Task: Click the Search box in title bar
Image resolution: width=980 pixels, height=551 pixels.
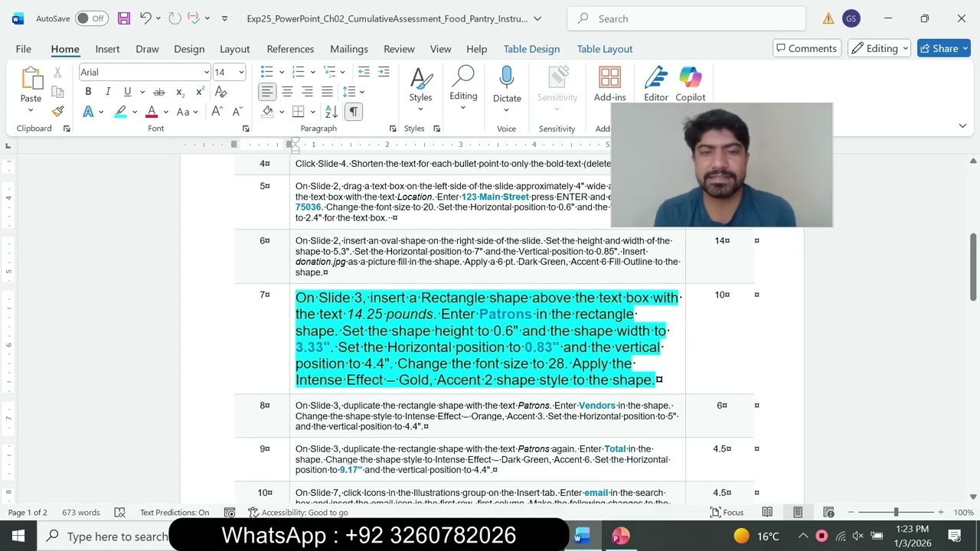Action: (687, 18)
